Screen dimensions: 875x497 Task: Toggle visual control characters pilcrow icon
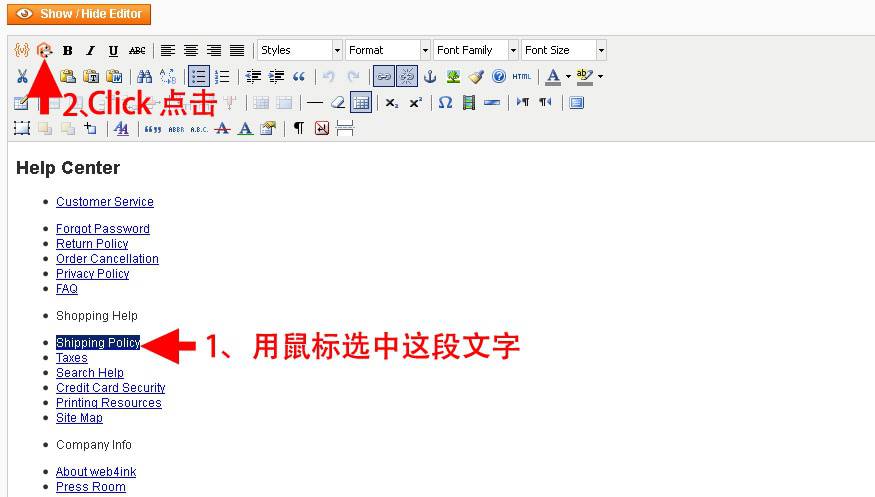(299, 129)
